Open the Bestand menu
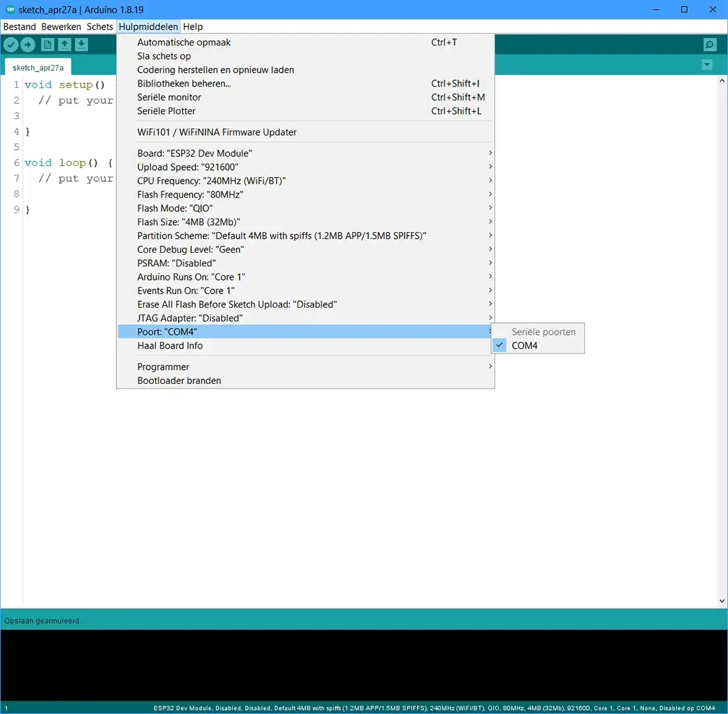Image resolution: width=728 pixels, height=714 pixels. click(x=20, y=26)
